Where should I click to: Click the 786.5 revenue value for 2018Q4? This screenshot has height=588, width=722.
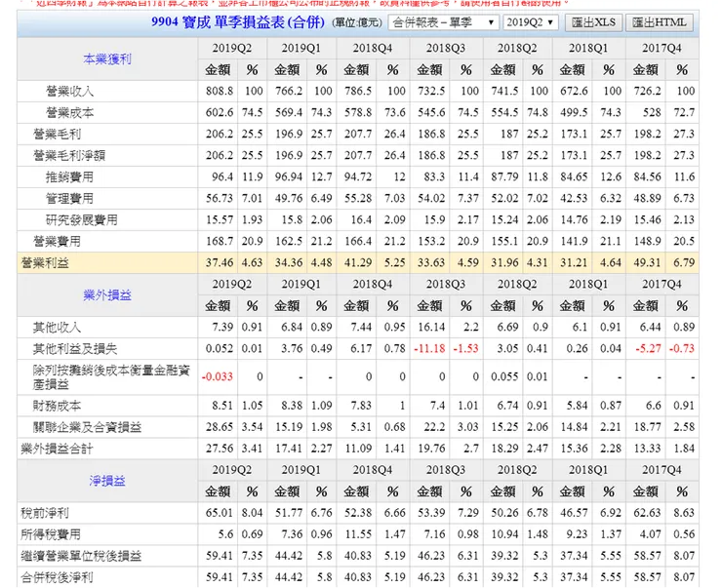click(358, 91)
